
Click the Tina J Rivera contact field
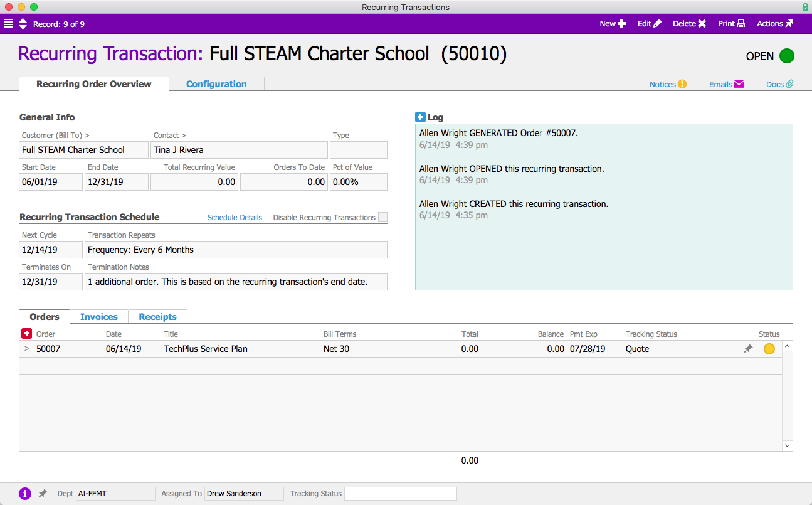239,150
